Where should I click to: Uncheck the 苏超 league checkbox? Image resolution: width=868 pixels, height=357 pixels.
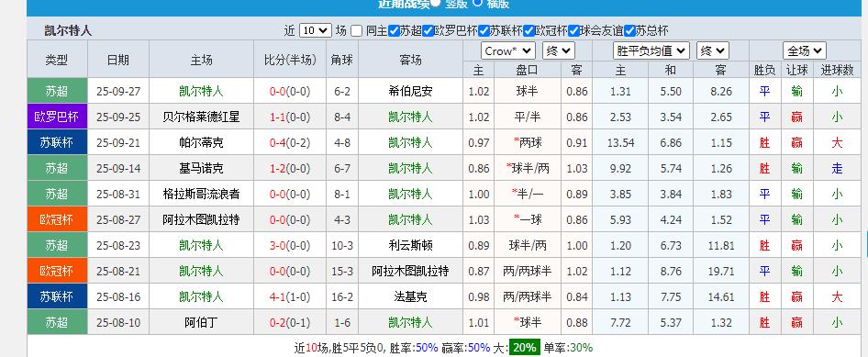tap(394, 31)
